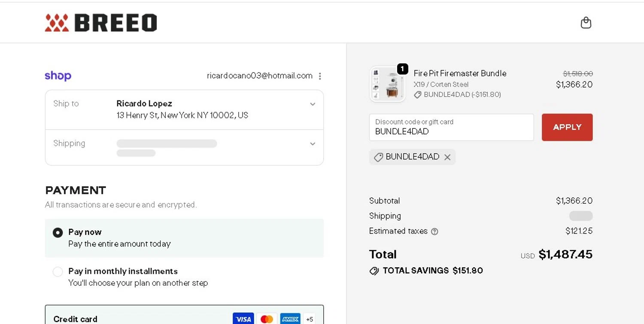644x324 pixels.
Task: Click the total savings tag icon
Action: (x=374, y=271)
